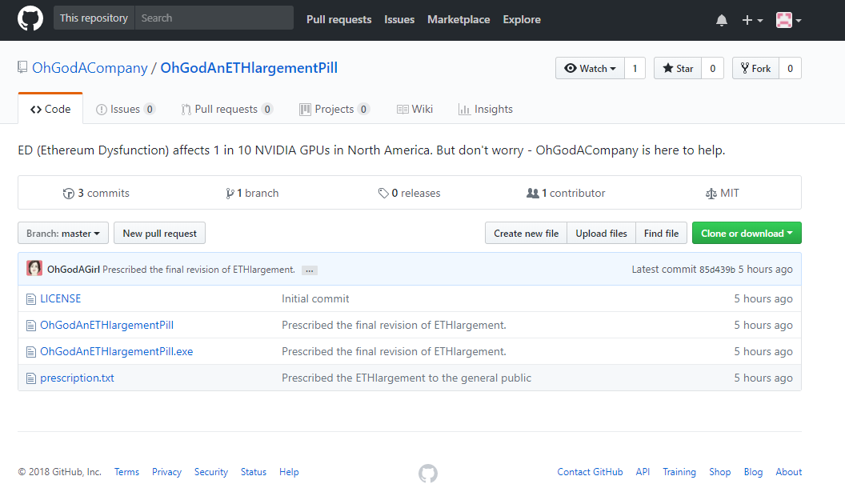The width and height of the screenshot is (845, 504).
Task: Open the user avatar menu
Action: [x=788, y=20]
